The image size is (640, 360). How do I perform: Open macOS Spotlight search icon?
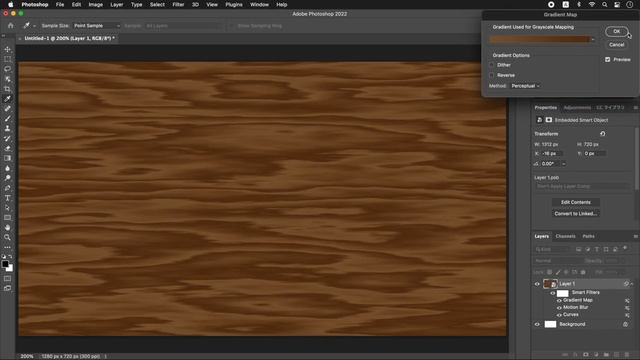pyautogui.click(x=604, y=4)
